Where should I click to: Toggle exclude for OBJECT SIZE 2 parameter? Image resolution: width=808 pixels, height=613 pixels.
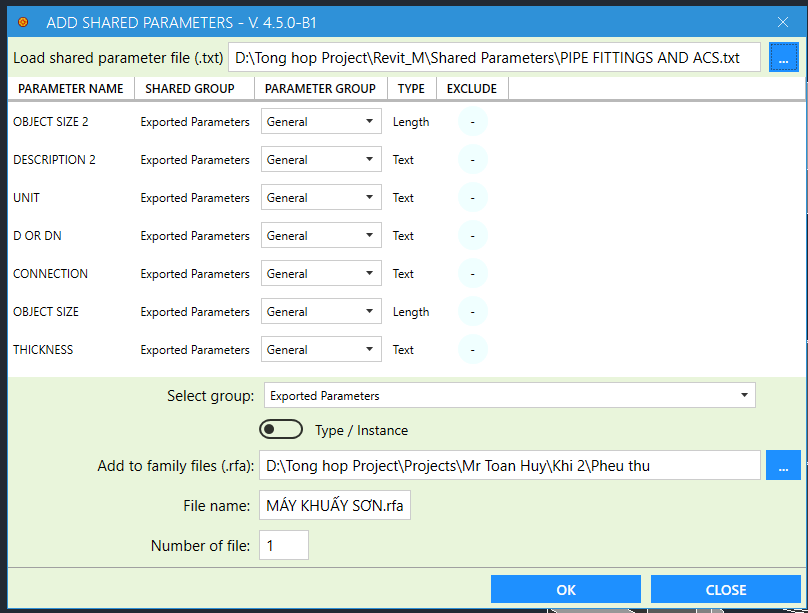coord(472,122)
